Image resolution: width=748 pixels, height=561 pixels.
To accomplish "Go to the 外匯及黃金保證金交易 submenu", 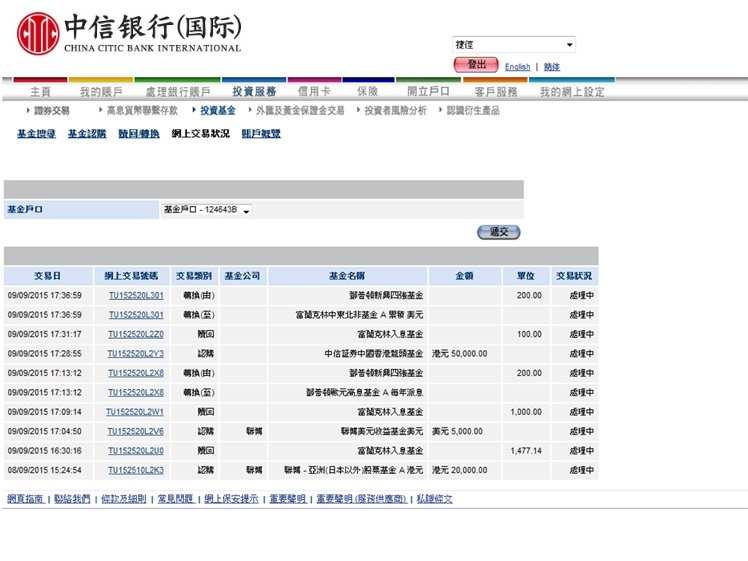I will tap(300, 111).
